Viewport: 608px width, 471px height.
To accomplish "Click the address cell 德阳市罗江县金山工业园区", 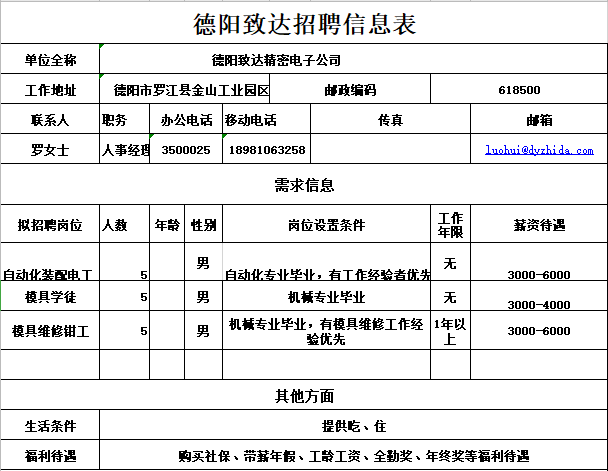I will (185, 90).
